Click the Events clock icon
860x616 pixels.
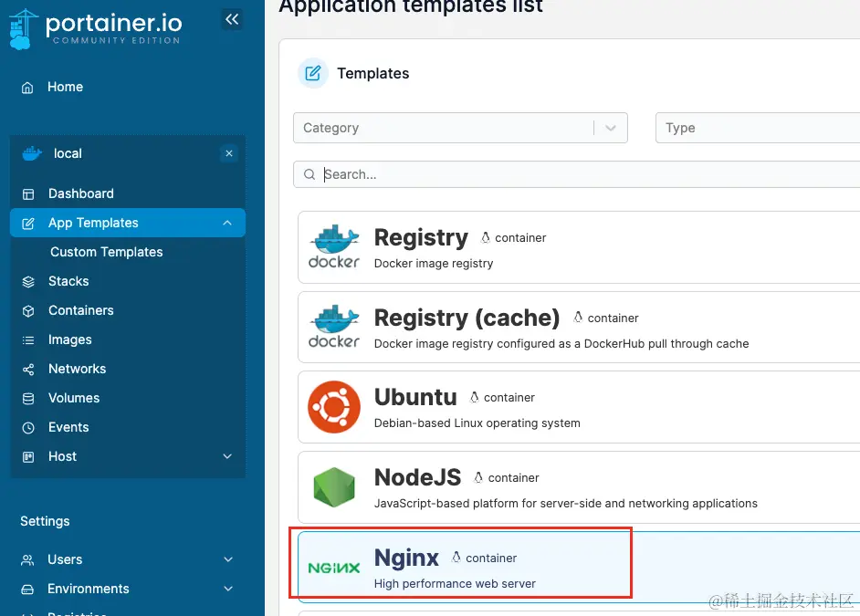(x=28, y=428)
